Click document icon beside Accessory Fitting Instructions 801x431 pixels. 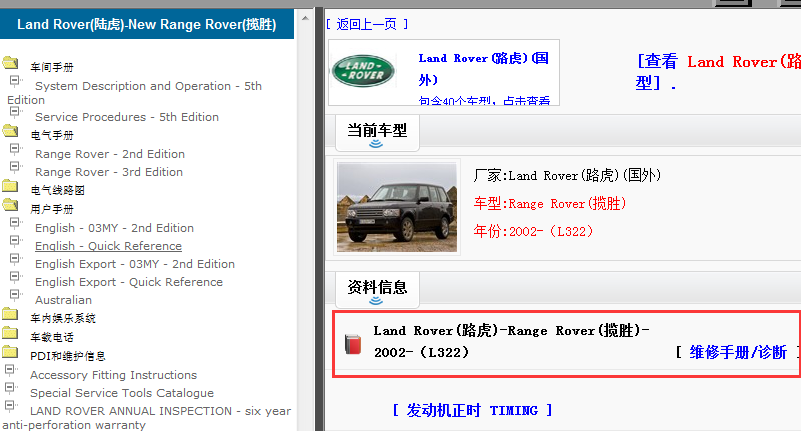tap(10, 370)
